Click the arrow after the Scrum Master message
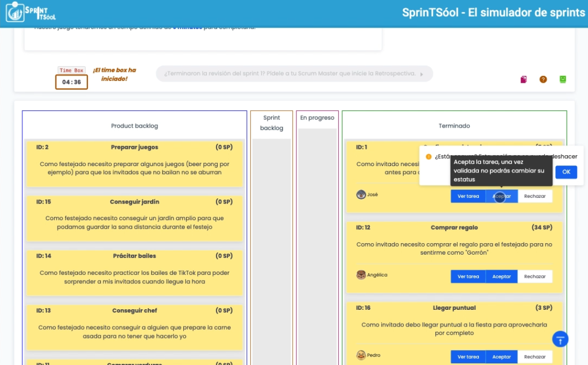The width and height of the screenshot is (588, 365). [x=422, y=74]
